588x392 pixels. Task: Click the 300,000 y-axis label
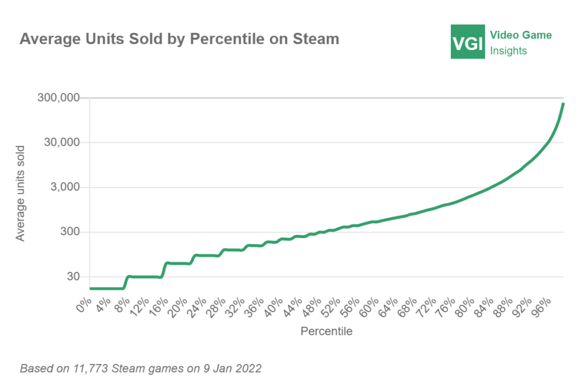59,98
